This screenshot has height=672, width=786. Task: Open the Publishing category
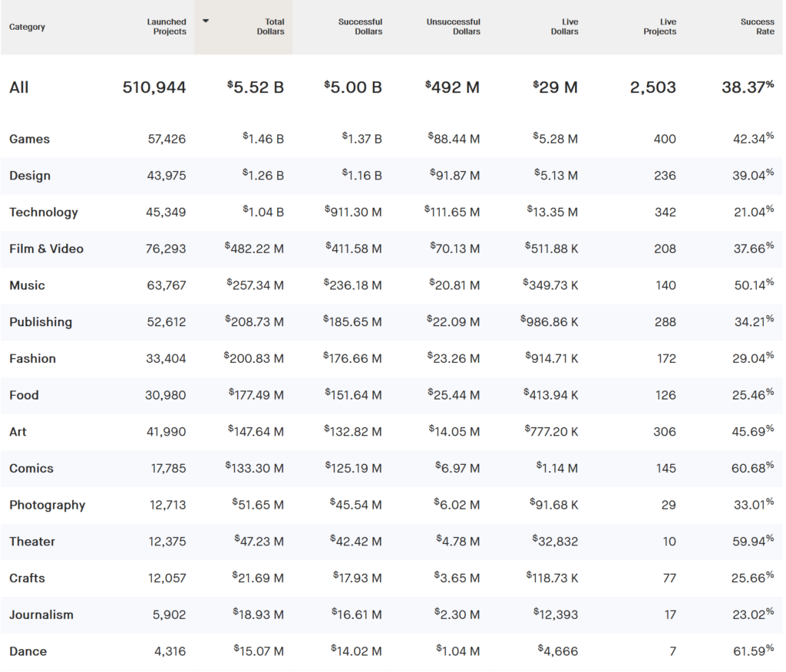click(41, 322)
